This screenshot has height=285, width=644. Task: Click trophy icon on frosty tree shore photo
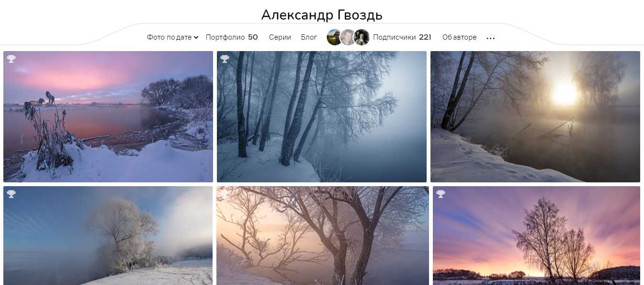coord(11,194)
